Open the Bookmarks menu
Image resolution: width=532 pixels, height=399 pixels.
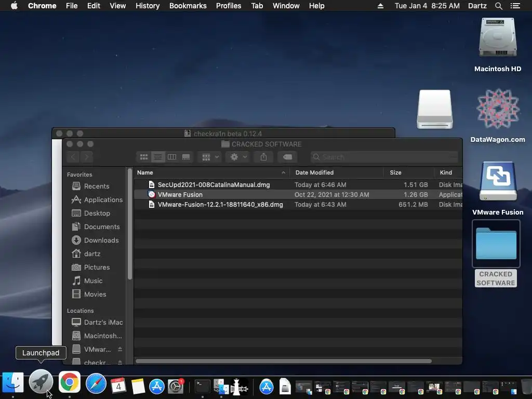pyautogui.click(x=188, y=6)
